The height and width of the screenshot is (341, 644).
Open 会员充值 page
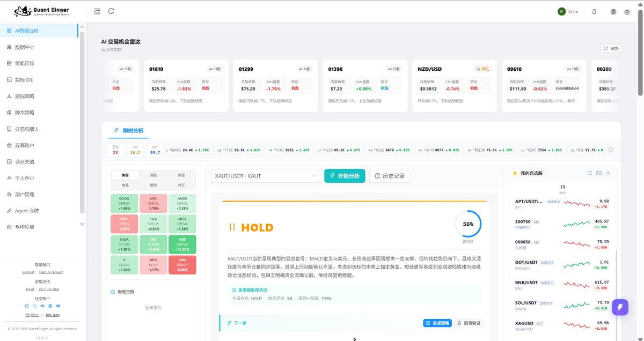coord(39,161)
